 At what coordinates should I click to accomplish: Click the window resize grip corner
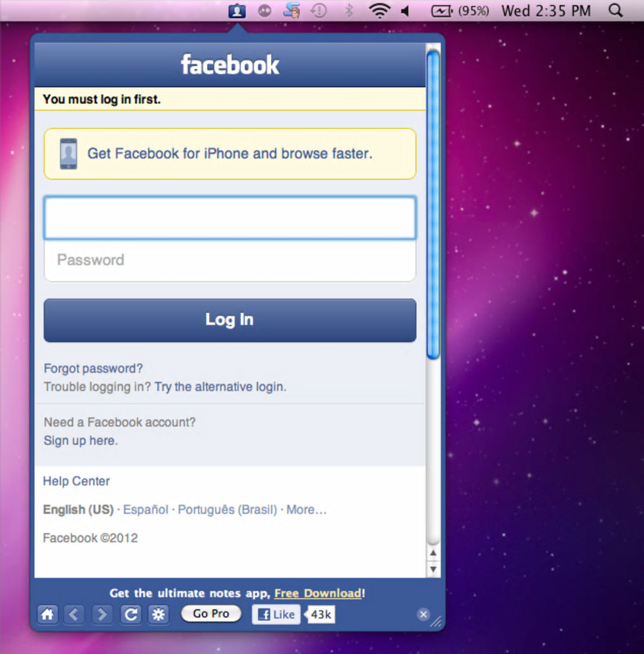tap(436, 622)
